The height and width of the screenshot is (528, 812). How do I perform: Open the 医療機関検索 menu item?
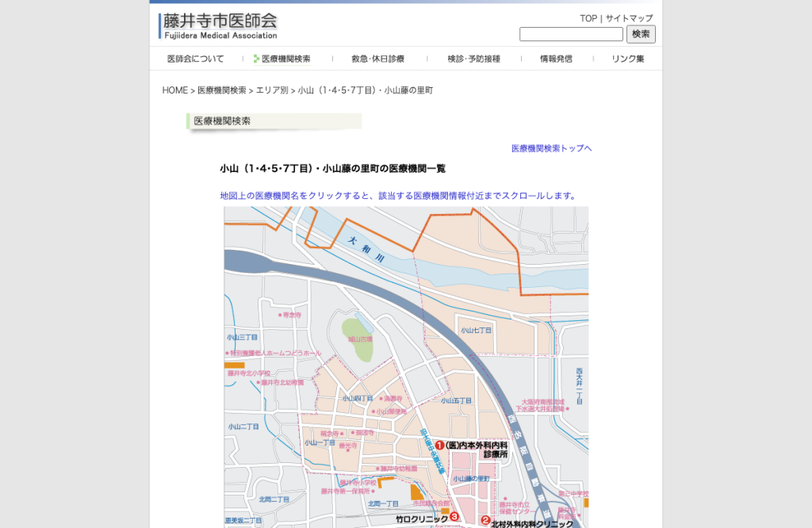pyautogui.click(x=282, y=59)
